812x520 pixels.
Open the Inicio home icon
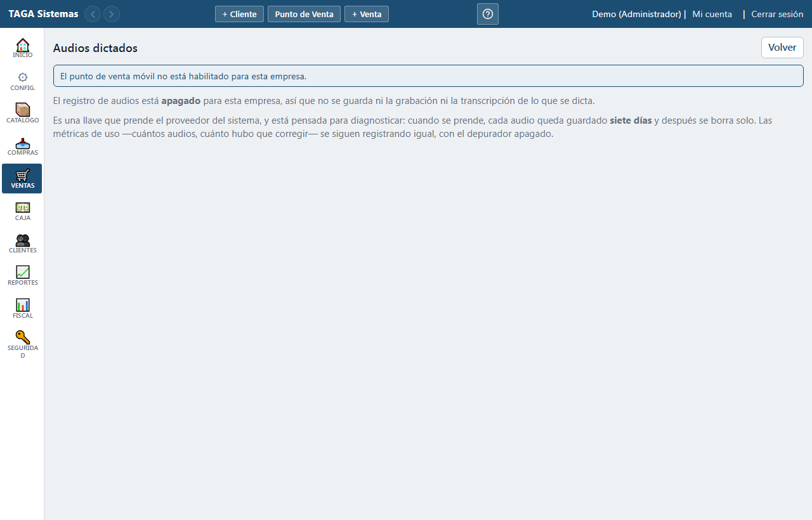tap(23, 45)
